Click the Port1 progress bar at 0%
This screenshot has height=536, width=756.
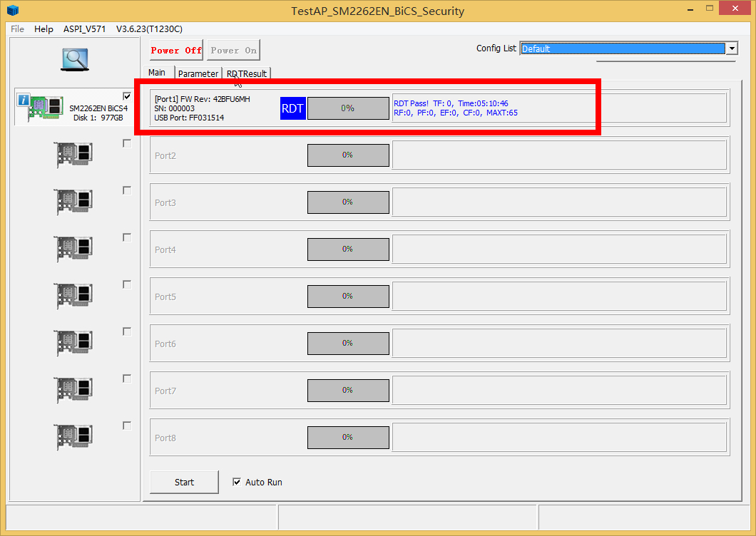[348, 108]
